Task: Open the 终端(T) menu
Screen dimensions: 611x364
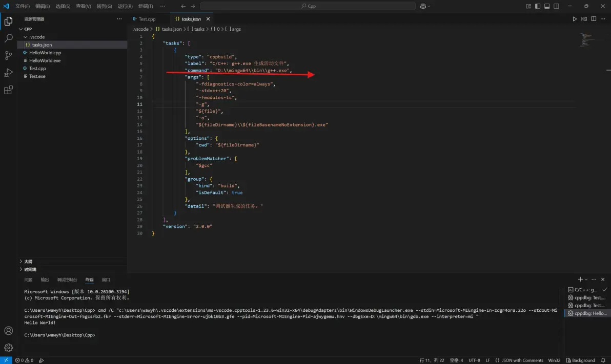Action: click(146, 6)
